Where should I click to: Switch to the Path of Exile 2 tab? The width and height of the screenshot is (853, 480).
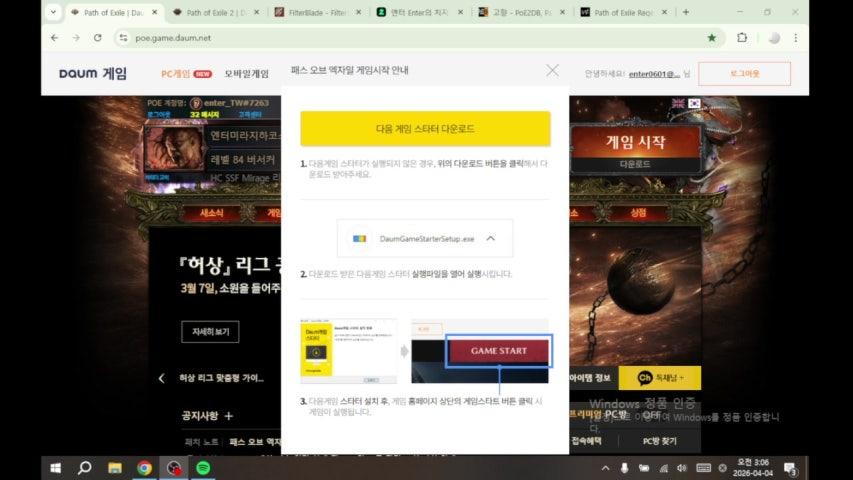click(215, 12)
